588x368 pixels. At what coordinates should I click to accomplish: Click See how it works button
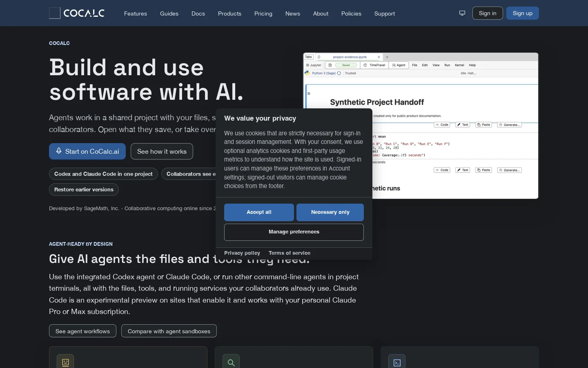[x=162, y=151]
